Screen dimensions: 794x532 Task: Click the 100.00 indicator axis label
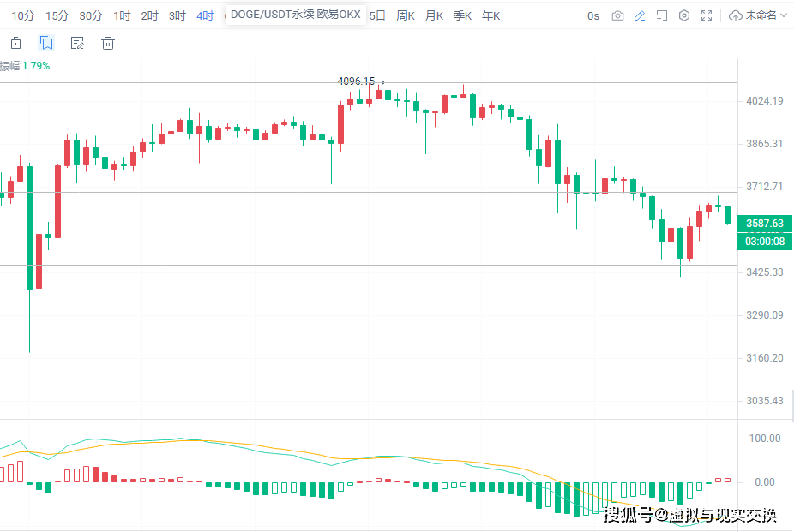coord(765,439)
